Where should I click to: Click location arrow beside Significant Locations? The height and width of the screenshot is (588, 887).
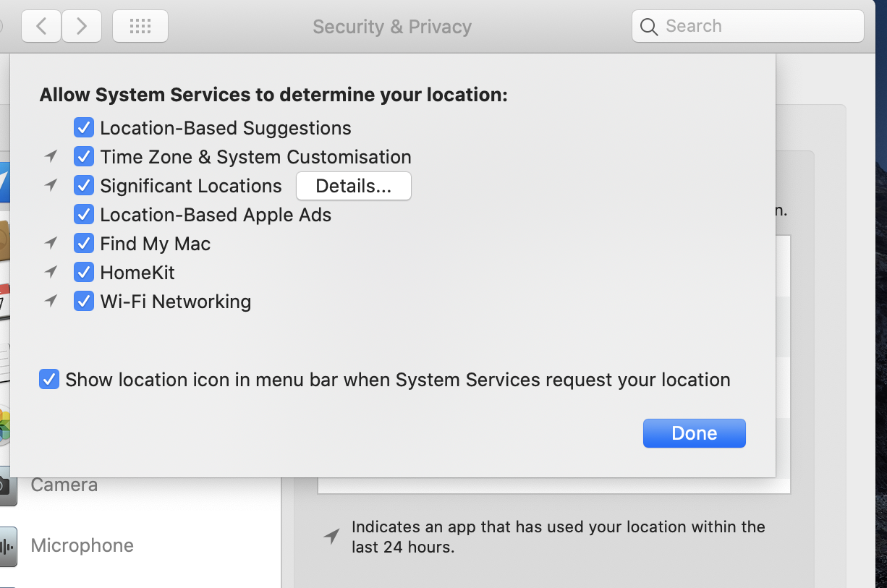coord(51,185)
